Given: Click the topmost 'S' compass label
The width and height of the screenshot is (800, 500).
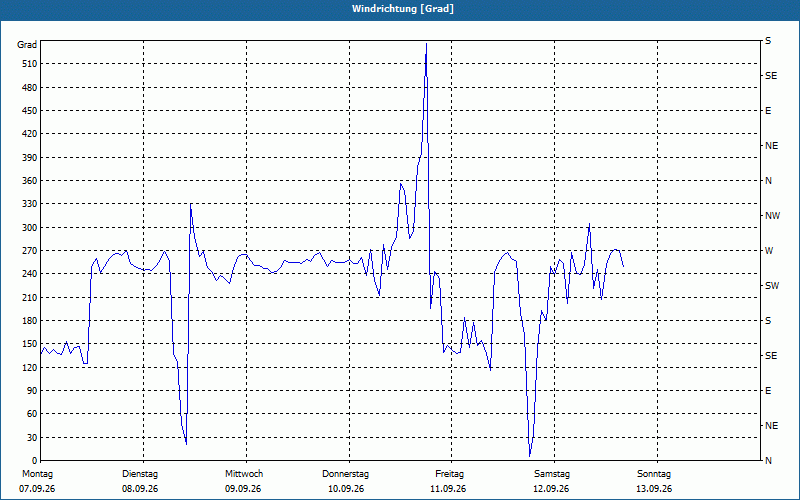Looking at the screenshot, I should pyautogui.click(x=768, y=41).
